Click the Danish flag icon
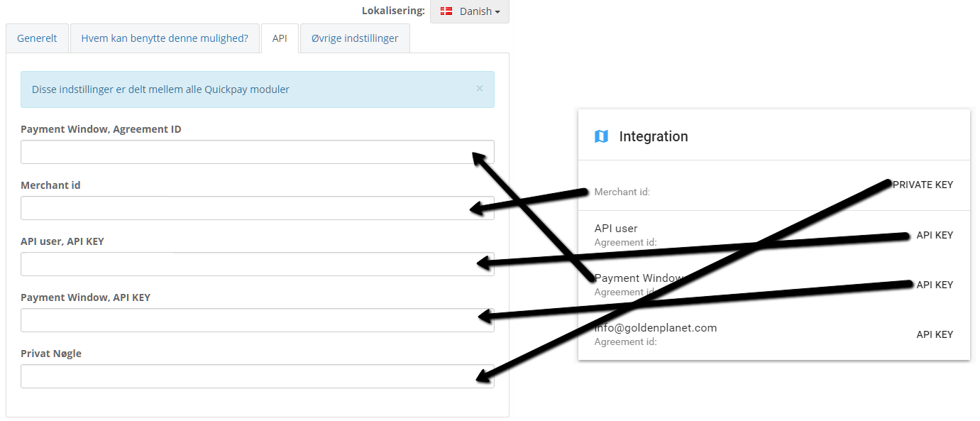 (x=446, y=11)
